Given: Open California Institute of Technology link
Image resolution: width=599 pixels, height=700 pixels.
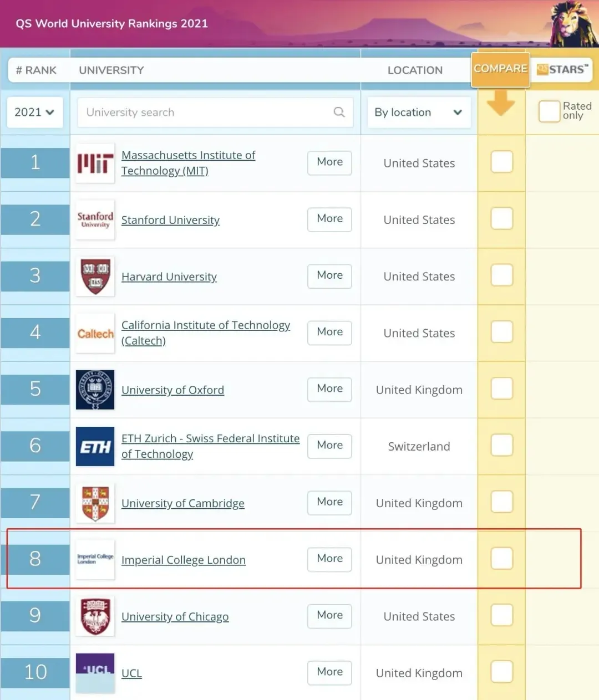Looking at the screenshot, I should 206,333.
